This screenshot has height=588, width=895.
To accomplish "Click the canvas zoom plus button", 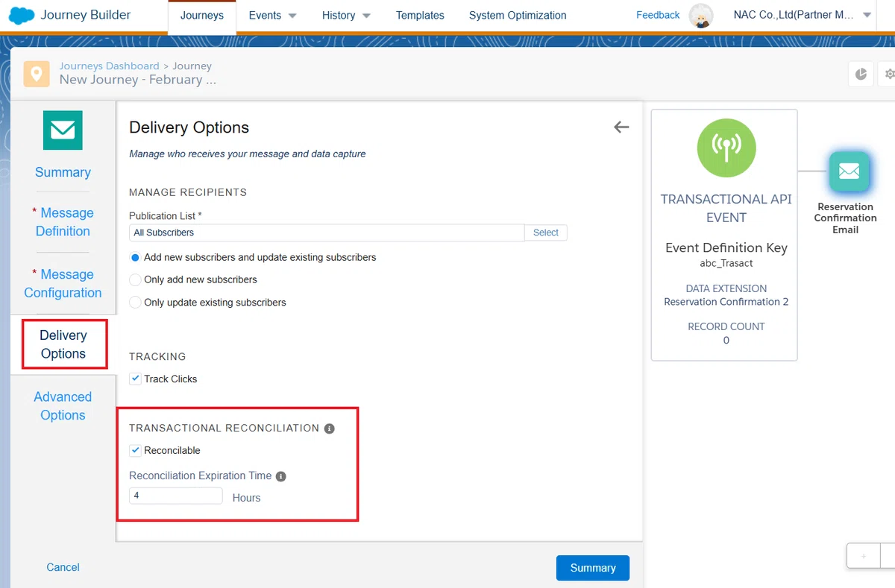I will pos(864,556).
